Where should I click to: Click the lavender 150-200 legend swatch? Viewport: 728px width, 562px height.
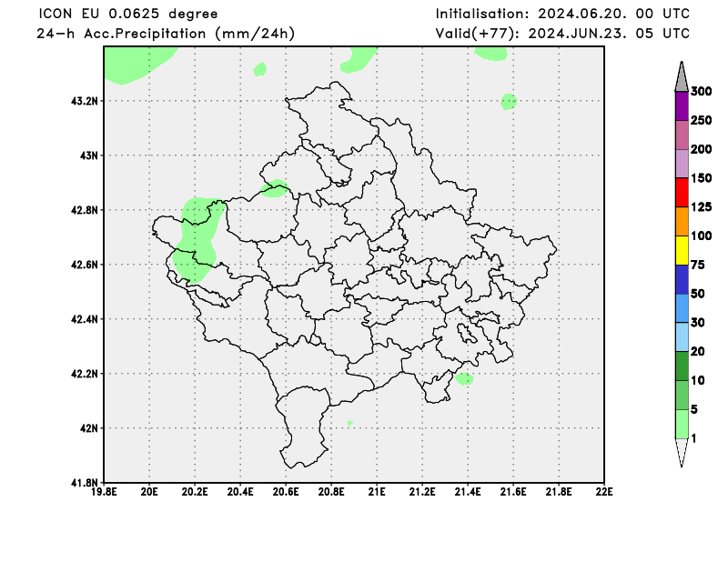[682, 164]
